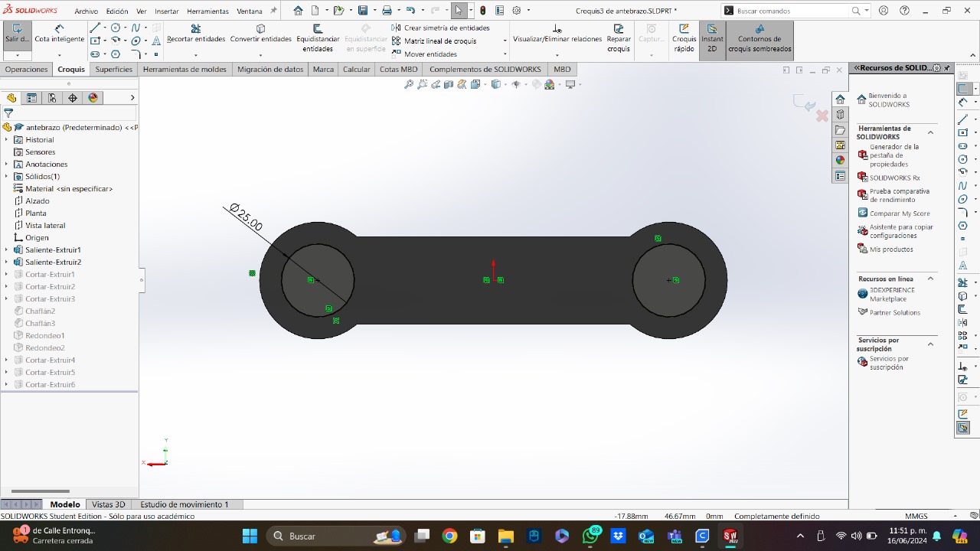980x551 pixels.
Task: Open the Archivo menu
Action: (86, 11)
